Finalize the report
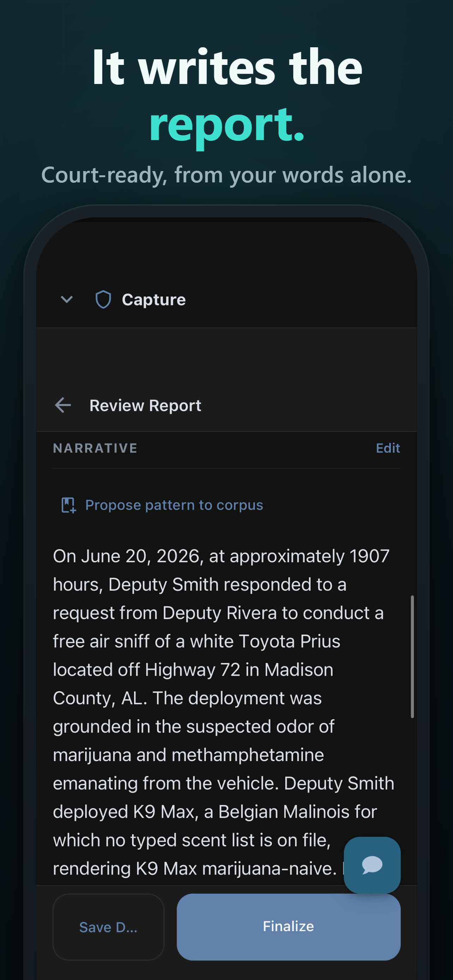 (288, 927)
